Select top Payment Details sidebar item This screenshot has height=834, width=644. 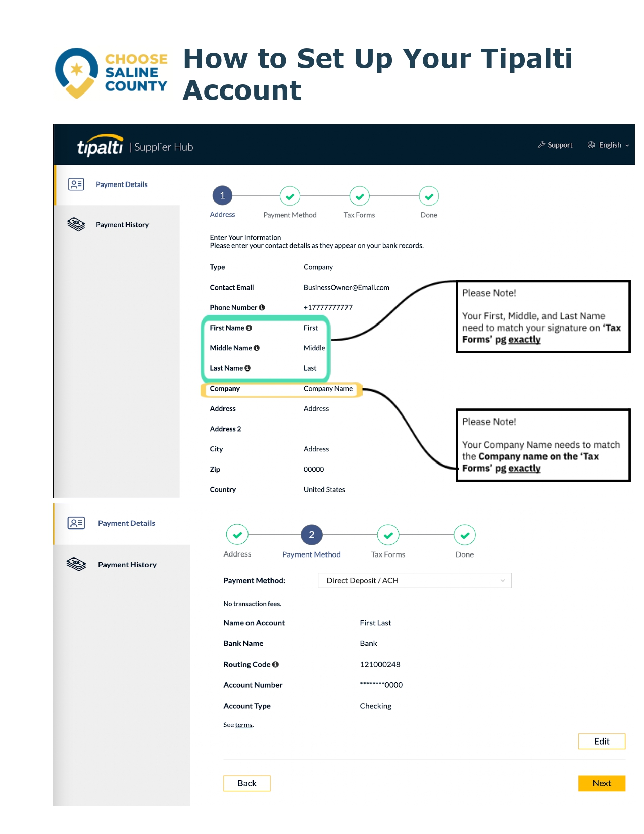(x=117, y=184)
